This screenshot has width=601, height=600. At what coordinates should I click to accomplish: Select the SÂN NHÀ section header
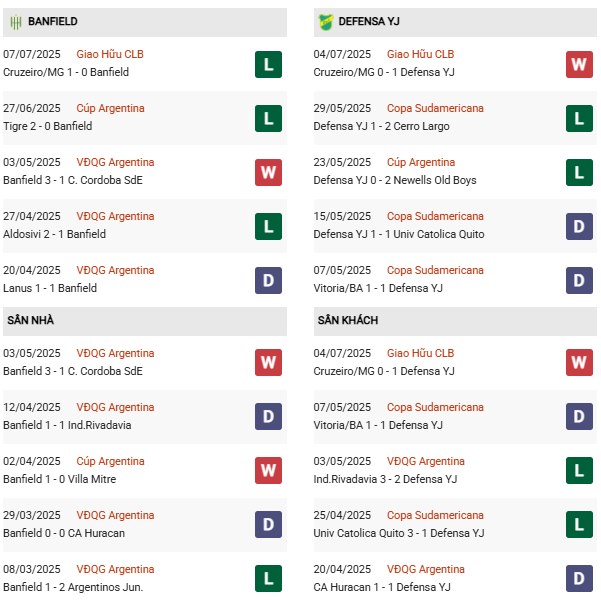tap(29, 320)
